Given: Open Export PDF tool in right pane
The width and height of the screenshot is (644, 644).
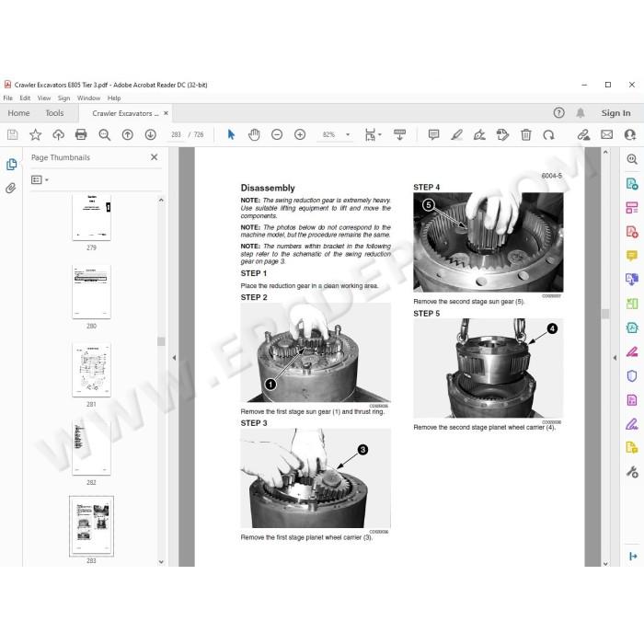Looking at the screenshot, I should click(632, 183).
